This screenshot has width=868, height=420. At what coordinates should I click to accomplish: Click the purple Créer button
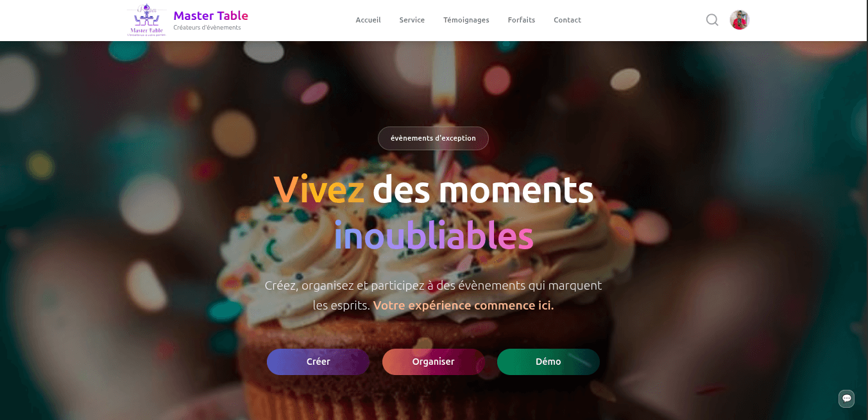(318, 362)
